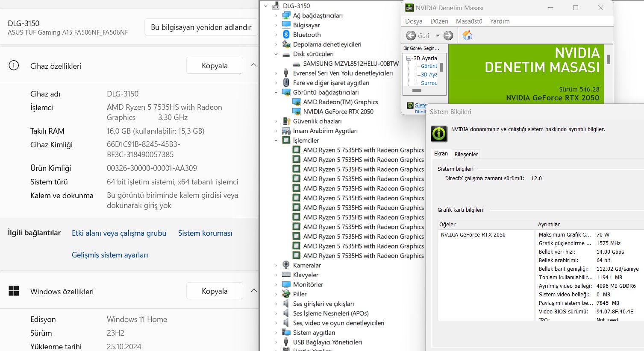Collapse 3D Ayarla tree in NVIDIA panel
Image resolution: width=644 pixels, height=351 pixels.
pyautogui.click(x=409, y=58)
